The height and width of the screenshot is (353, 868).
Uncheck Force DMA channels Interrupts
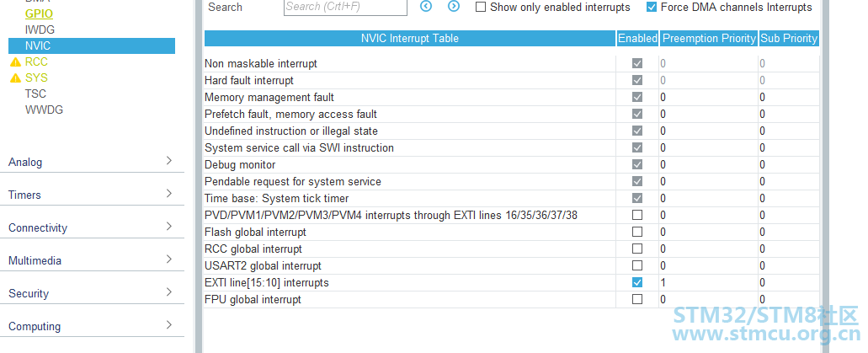pos(652,8)
